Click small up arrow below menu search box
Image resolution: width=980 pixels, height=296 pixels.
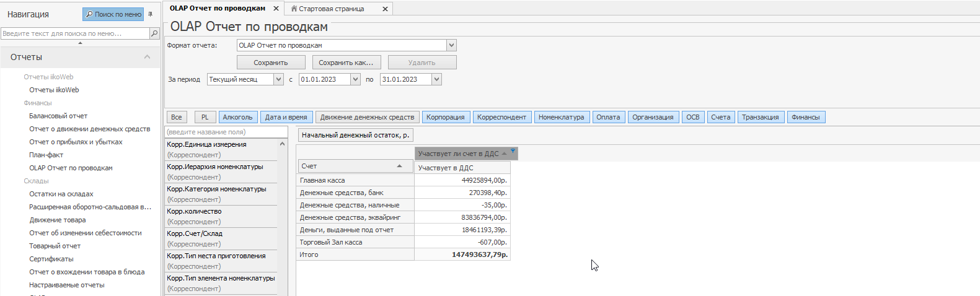pos(80,43)
